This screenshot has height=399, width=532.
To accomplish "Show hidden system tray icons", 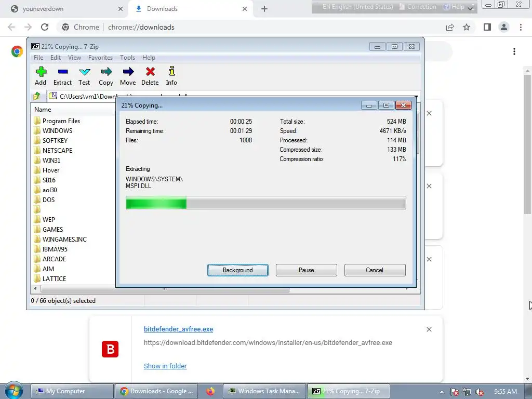I will tap(442, 392).
